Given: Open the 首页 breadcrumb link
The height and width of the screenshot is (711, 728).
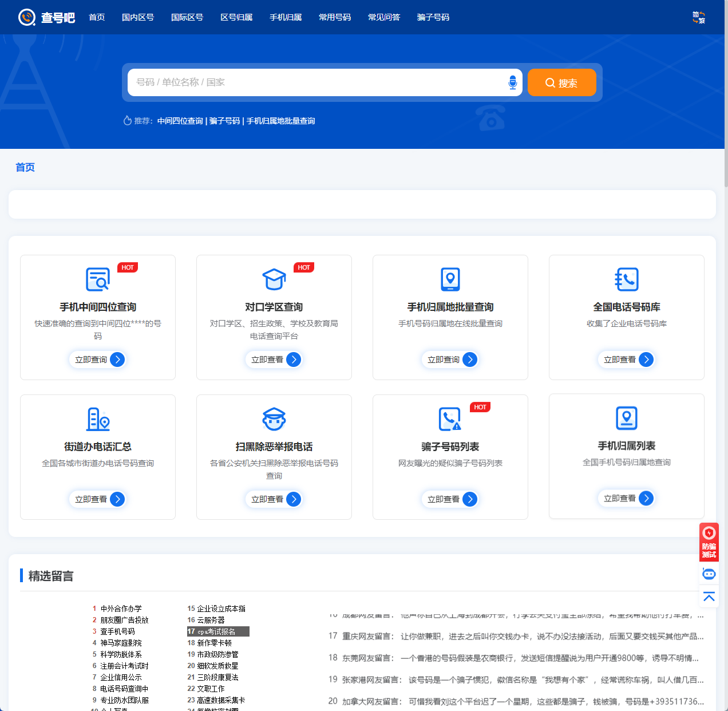Looking at the screenshot, I should [25, 167].
